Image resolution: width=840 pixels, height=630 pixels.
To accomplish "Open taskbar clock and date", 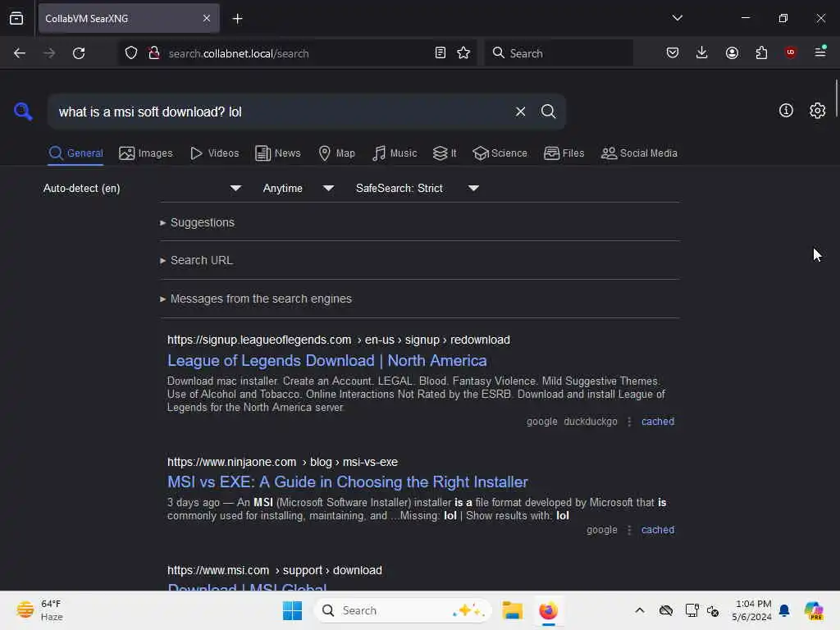I will 752,610.
